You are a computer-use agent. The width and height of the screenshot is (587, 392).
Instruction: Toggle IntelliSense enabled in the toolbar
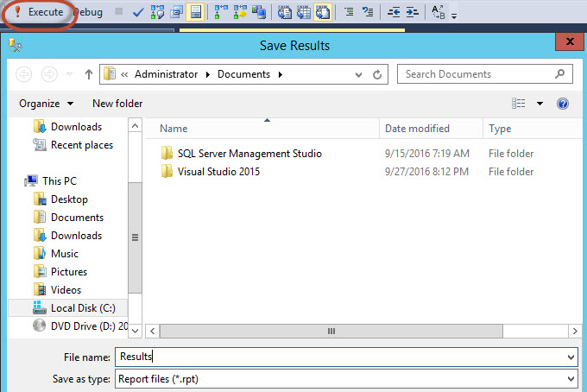(196, 12)
